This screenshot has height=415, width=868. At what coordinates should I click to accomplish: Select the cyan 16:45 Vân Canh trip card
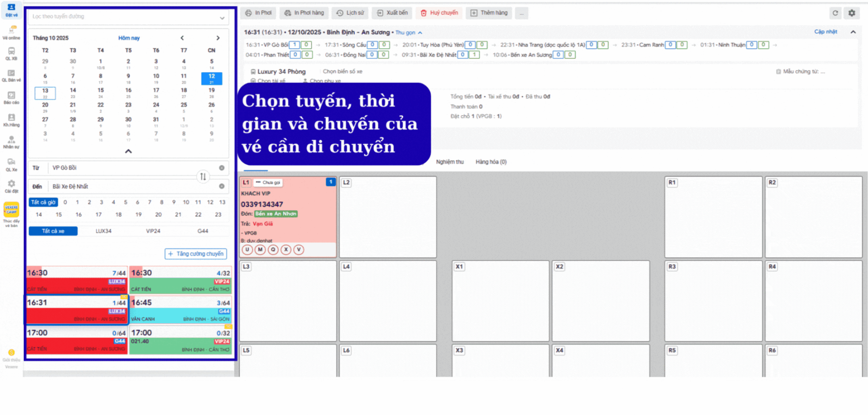tap(180, 310)
